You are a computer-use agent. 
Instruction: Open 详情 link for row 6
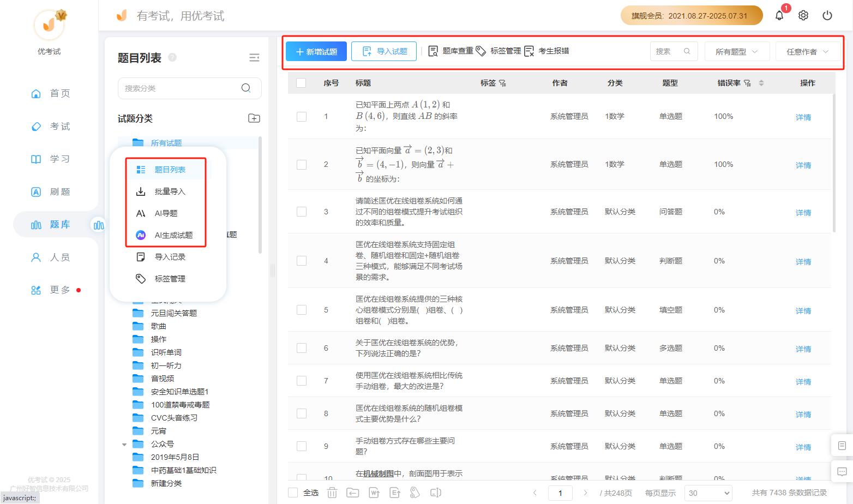click(803, 349)
